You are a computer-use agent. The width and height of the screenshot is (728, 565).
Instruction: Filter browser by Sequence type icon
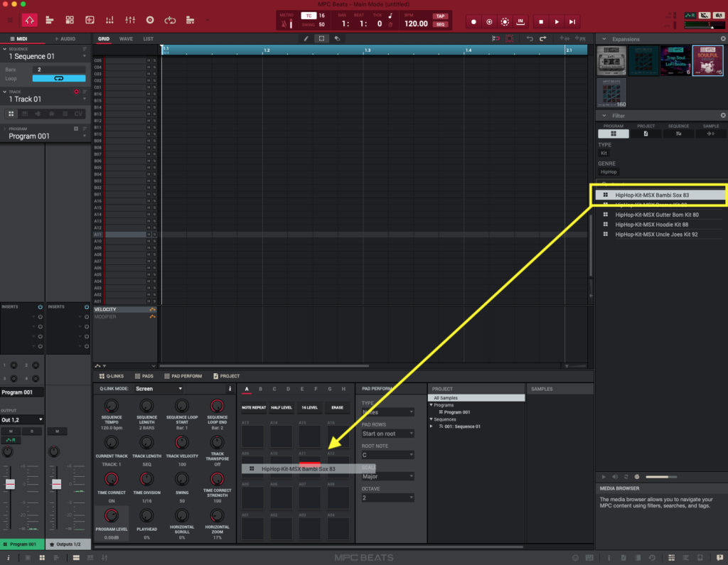pos(678,134)
